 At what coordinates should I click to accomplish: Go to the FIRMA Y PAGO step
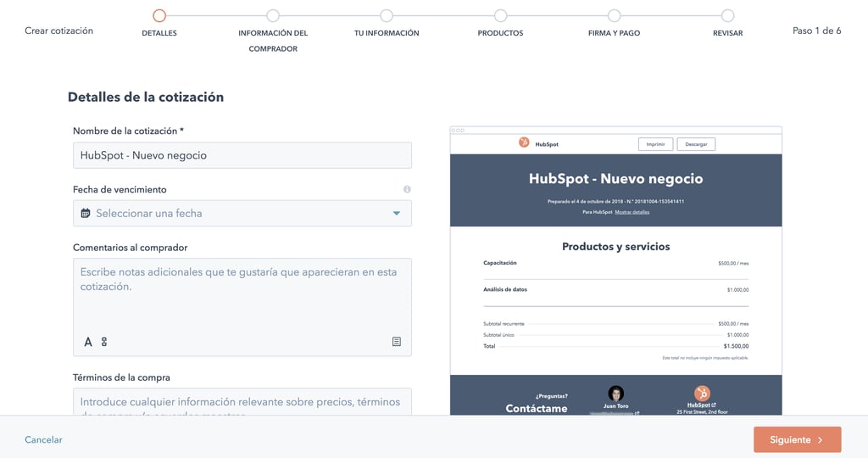pos(614,15)
